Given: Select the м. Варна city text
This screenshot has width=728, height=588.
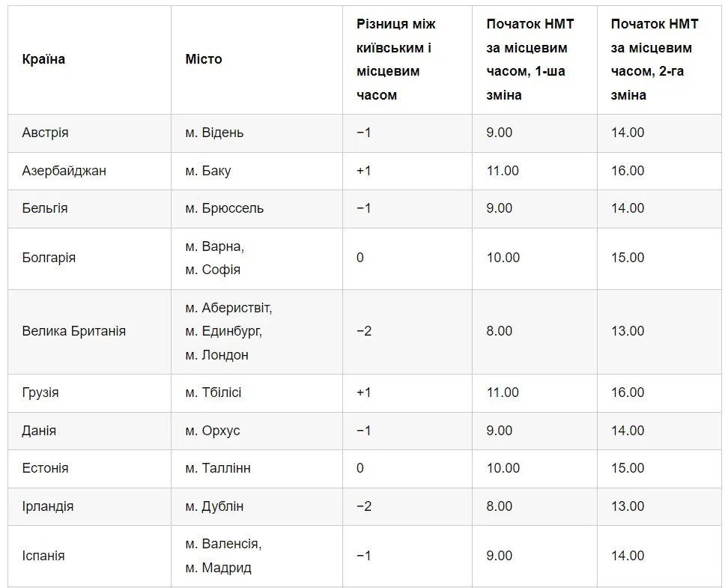Looking at the screenshot, I should tap(214, 246).
